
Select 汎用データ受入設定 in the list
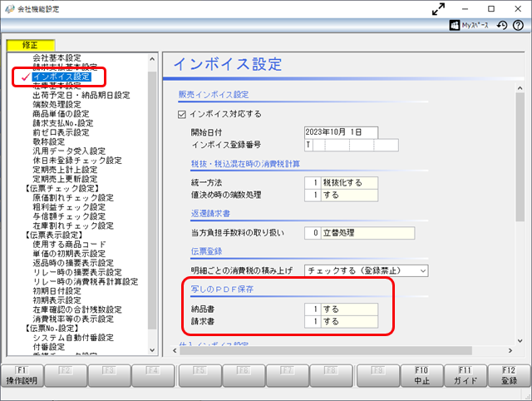[x=69, y=151]
